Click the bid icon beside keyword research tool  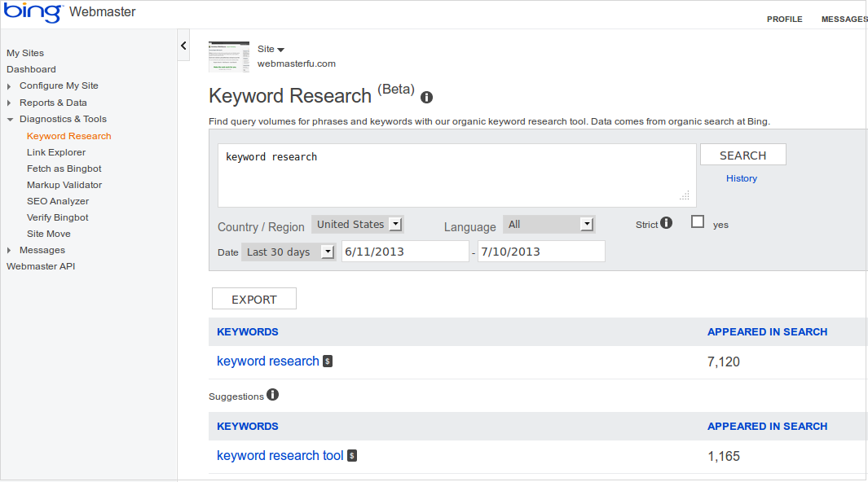click(352, 455)
